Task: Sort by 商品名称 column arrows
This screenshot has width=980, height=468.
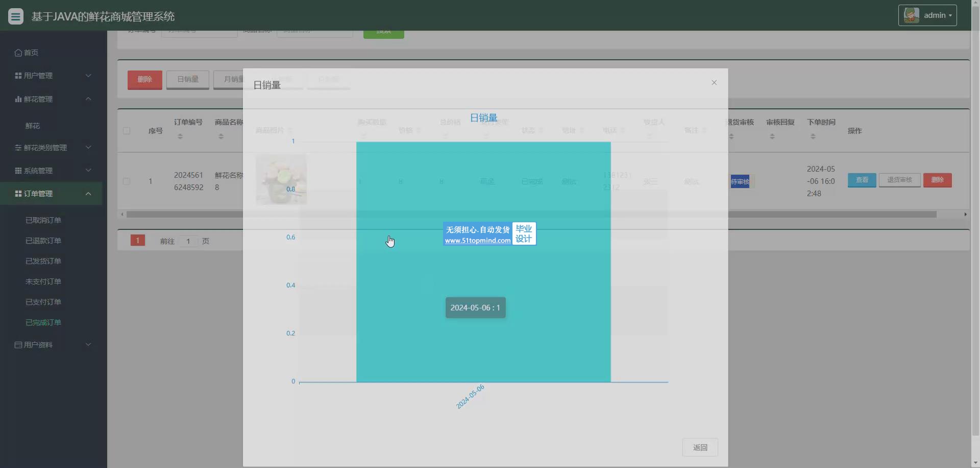Action: (221, 136)
